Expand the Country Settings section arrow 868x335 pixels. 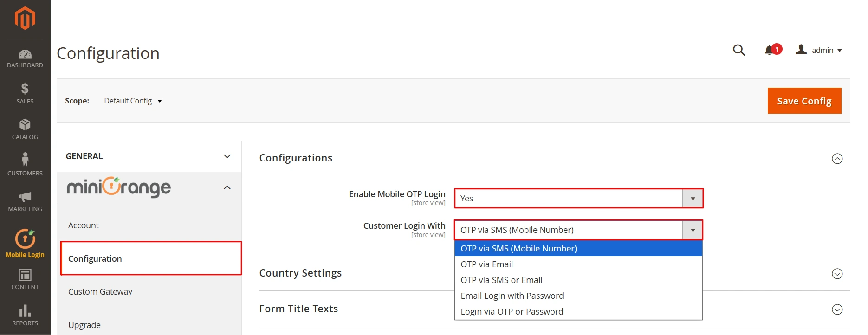pos(837,274)
